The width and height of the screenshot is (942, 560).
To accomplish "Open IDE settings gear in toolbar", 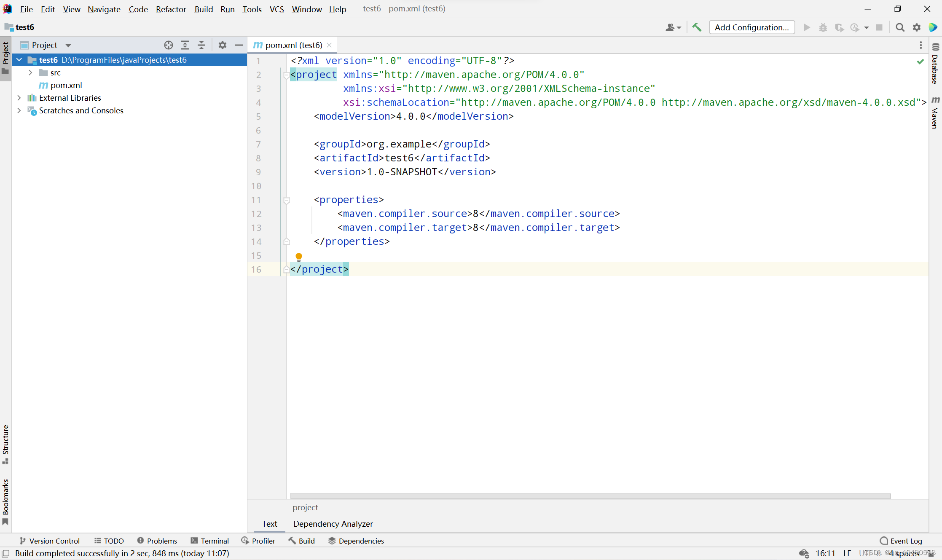I will 917,27.
